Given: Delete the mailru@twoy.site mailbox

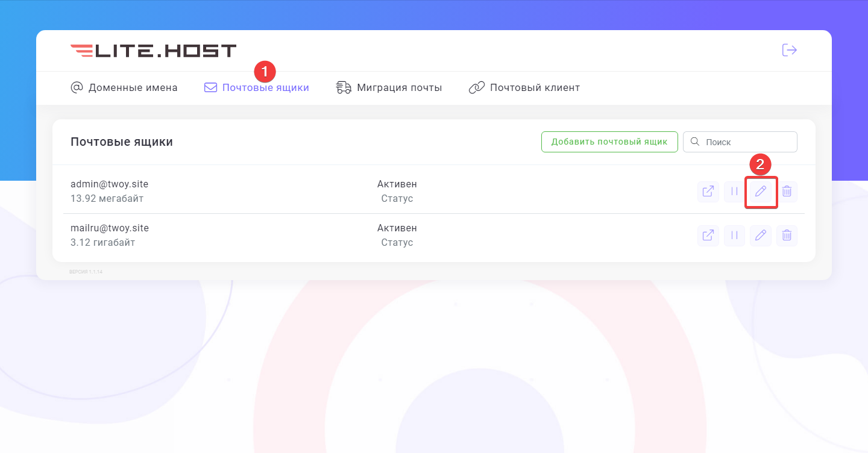Looking at the screenshot, I should (787, 236).
